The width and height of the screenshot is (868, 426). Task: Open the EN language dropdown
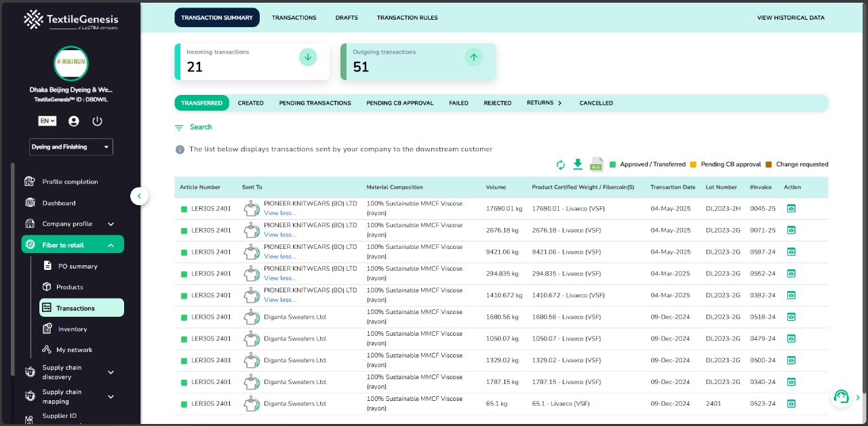47,121
